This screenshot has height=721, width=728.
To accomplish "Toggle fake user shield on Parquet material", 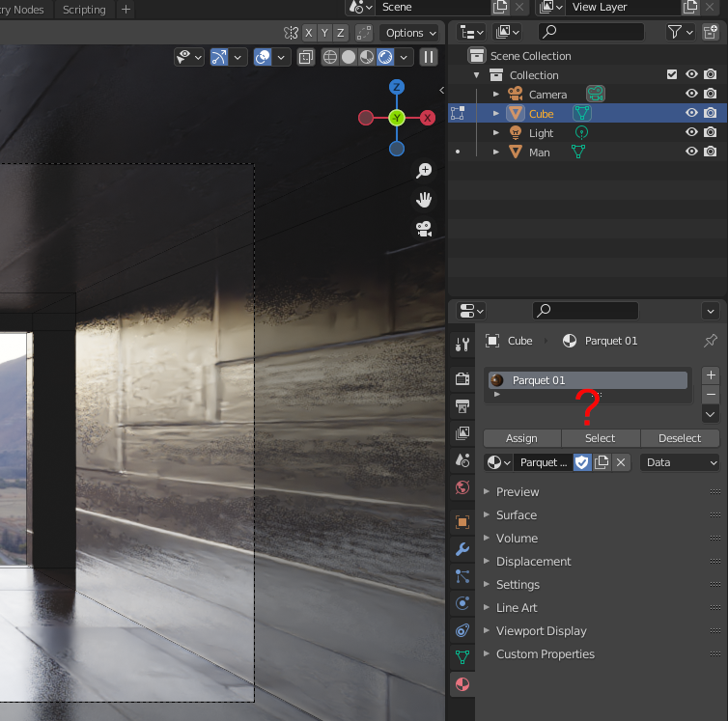I will (x=582, y=462).
